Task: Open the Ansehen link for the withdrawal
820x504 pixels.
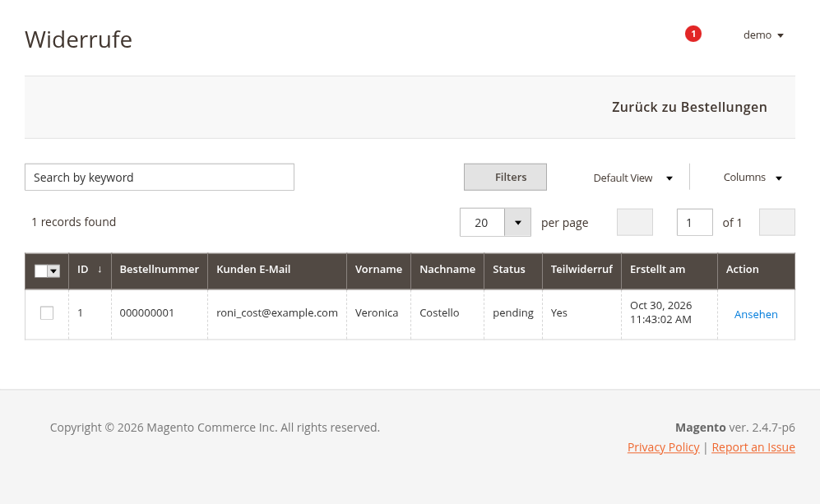Action: 756,315
